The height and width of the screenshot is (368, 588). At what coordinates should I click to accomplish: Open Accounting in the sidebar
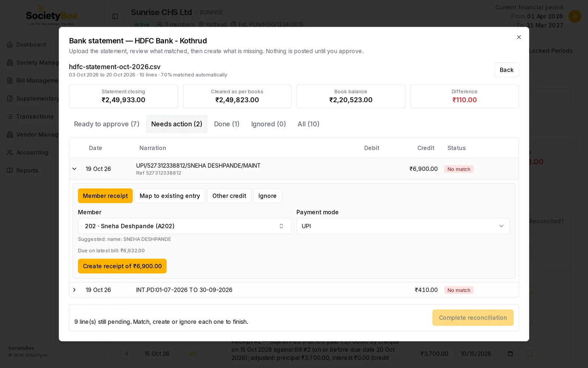32,153
